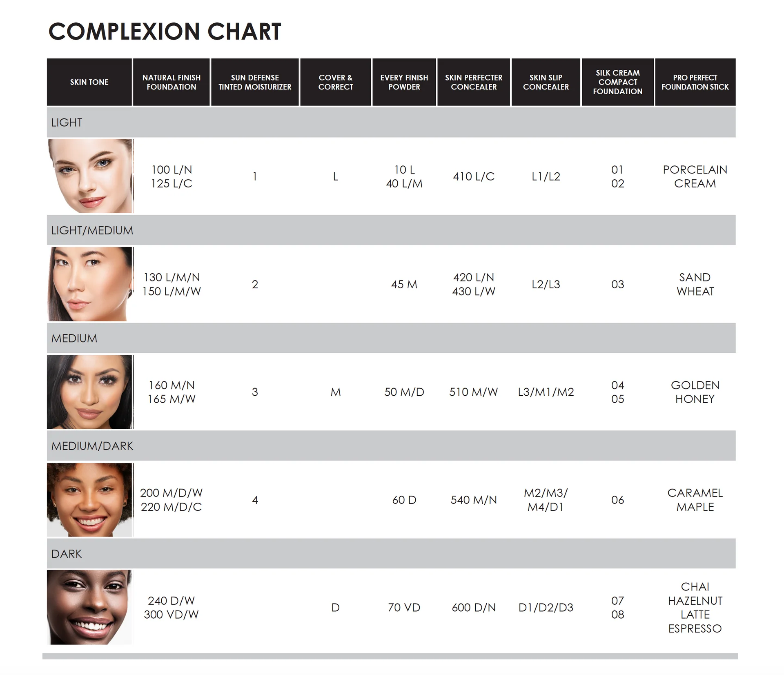Select the Medium/Dark skin tone face photo

pyautogui.click(x=90, y=500)
